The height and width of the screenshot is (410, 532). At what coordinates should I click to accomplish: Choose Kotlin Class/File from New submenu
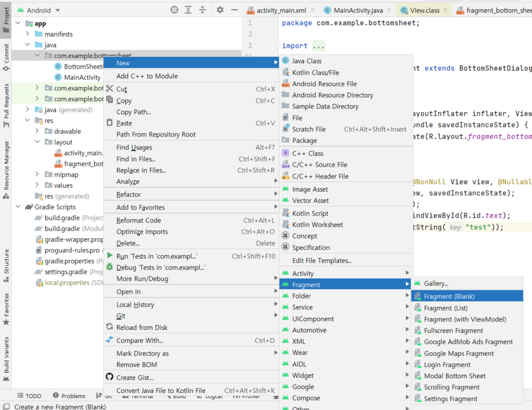pyautogui.click(x=346, y=73)
